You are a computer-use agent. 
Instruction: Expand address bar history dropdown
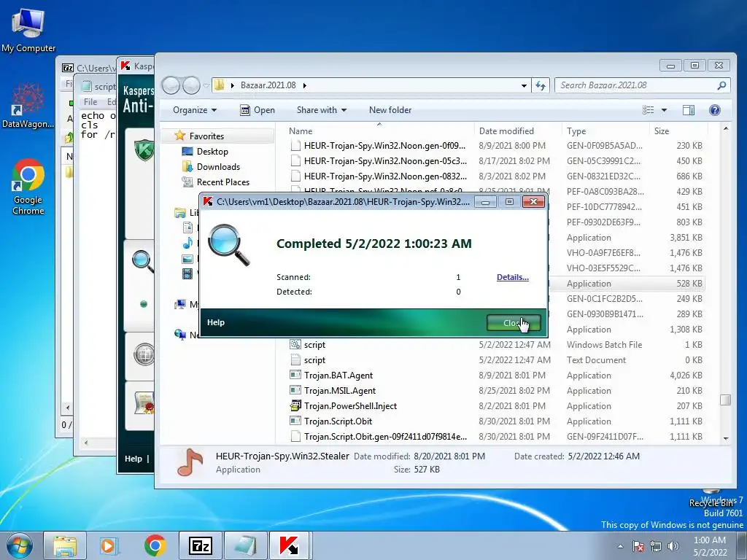pyautogui.click(x=524, y=86)
